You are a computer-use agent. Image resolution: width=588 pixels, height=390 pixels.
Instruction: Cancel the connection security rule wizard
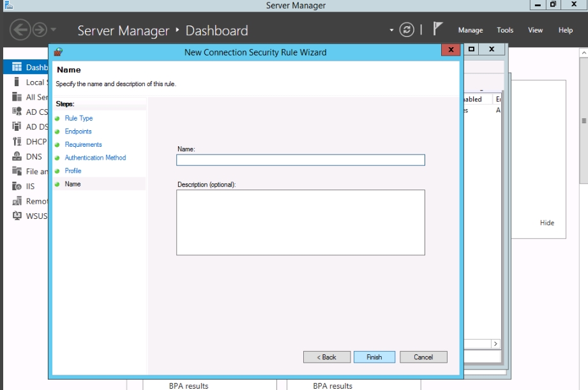coord(423,357)
